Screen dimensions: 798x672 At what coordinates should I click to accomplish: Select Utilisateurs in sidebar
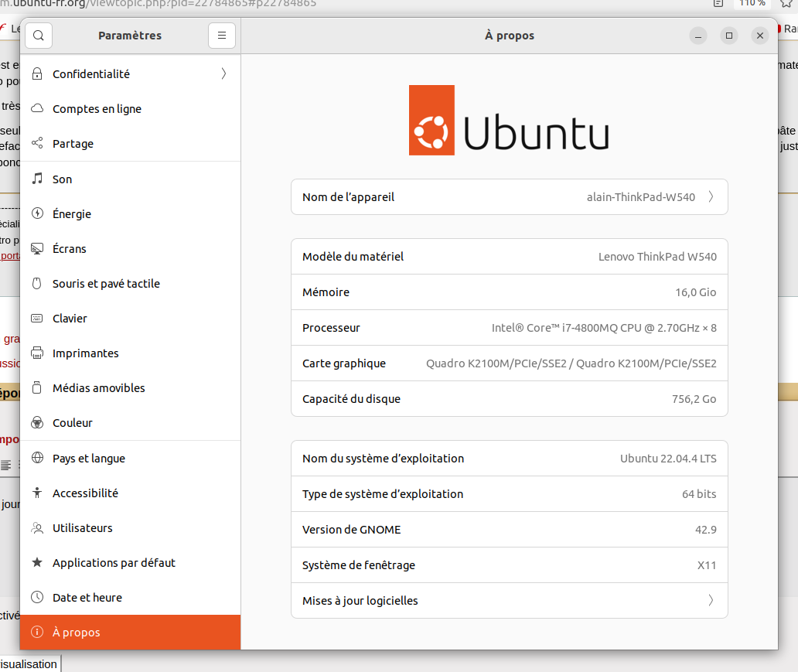(130, 528)
